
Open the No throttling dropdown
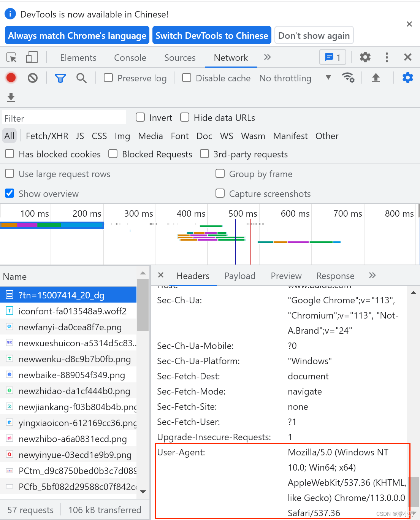point(295,78)
